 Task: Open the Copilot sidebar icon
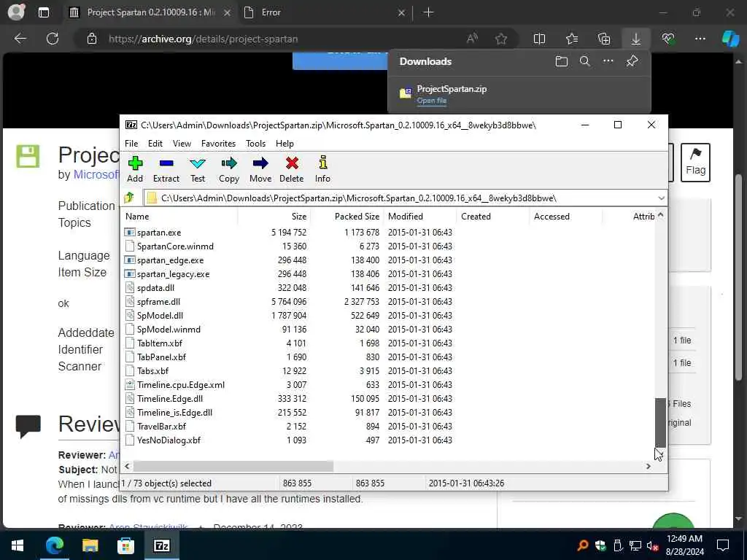click(x=730, y=39)
